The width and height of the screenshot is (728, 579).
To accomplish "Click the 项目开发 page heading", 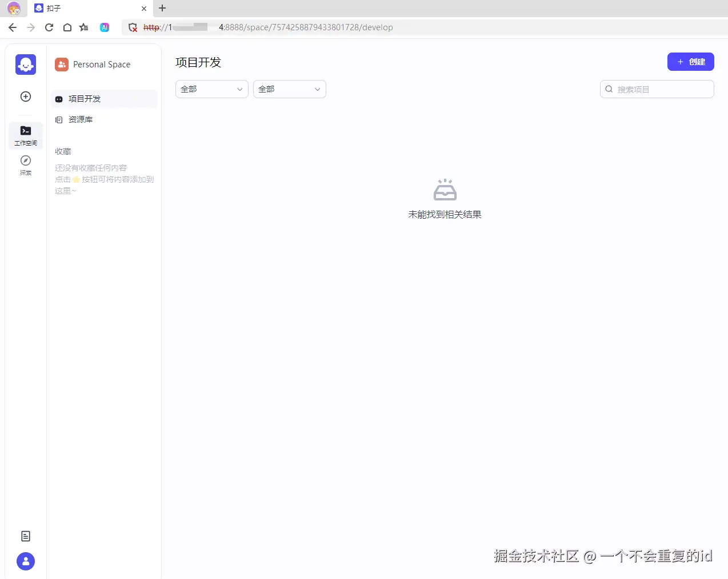I will click(198, 62).
